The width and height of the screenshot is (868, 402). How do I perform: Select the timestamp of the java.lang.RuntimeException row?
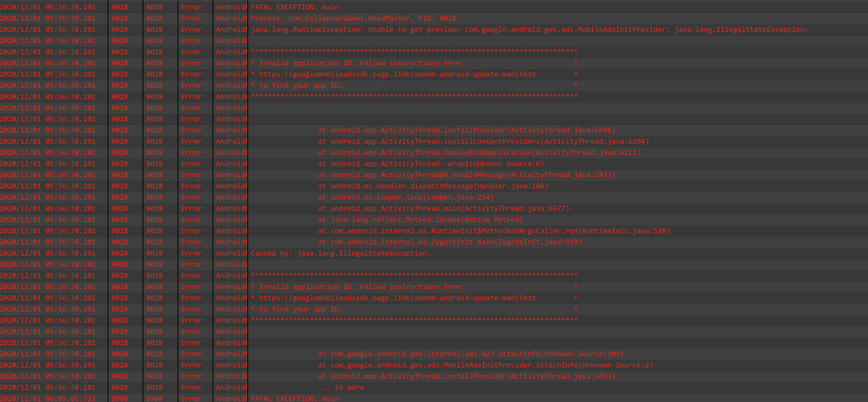(x=48, y=29)
